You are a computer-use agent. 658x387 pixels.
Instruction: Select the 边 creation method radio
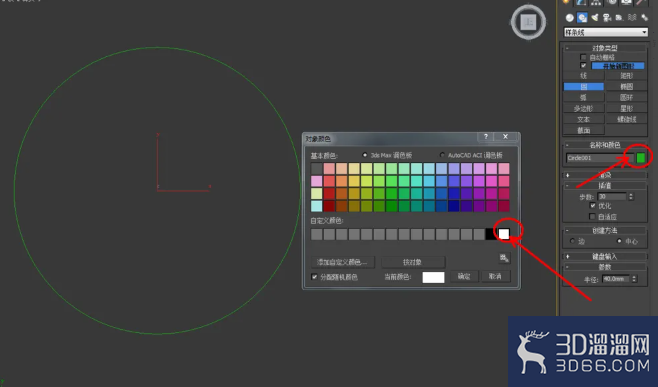[572, 241]
